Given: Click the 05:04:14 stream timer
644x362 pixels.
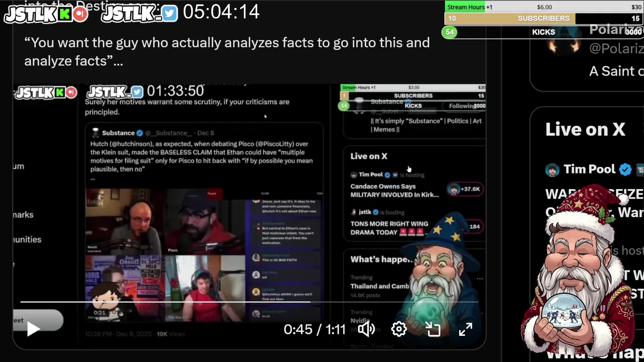Looking at the screenshot, I should [x=221, y=12].
